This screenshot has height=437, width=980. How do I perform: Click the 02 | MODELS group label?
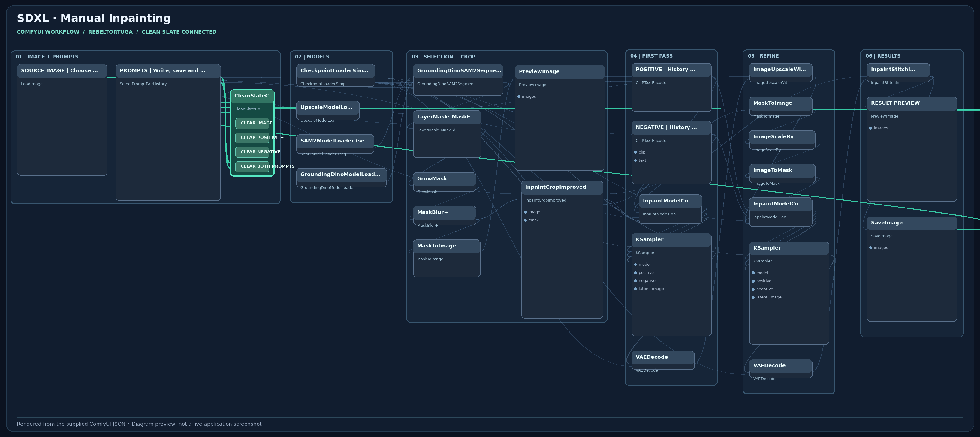tap(312, 57)
